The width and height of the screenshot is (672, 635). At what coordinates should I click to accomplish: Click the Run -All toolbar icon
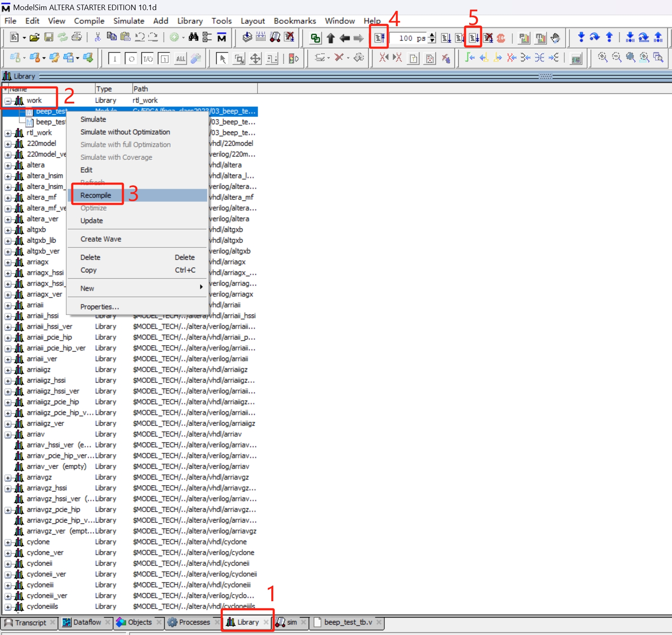(474, 38)
